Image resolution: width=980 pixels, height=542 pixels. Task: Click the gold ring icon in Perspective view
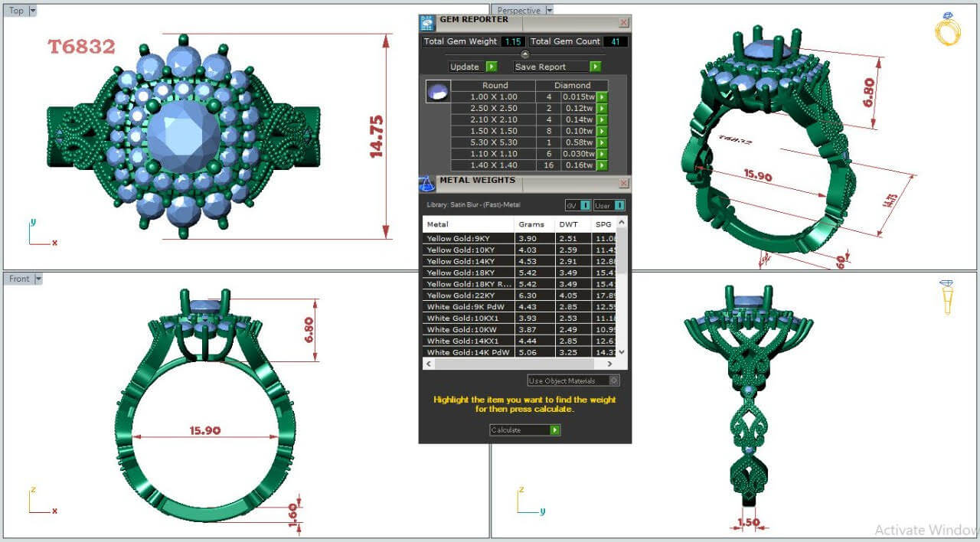point(947,29)
